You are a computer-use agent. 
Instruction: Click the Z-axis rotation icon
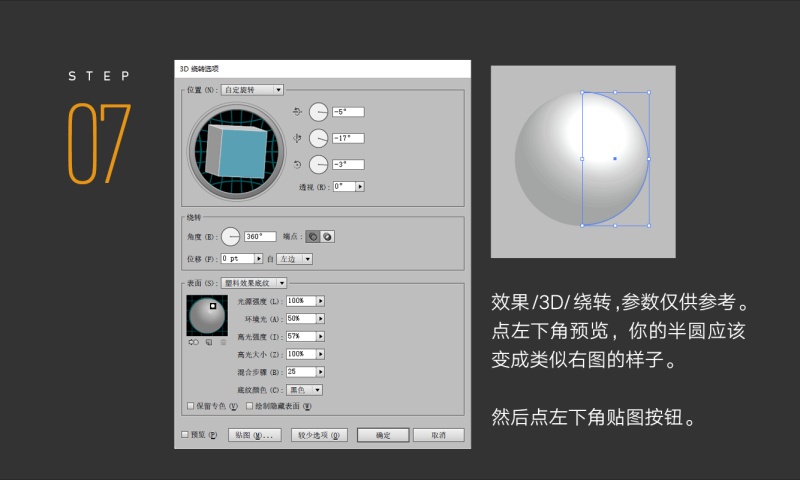[297, 164]
